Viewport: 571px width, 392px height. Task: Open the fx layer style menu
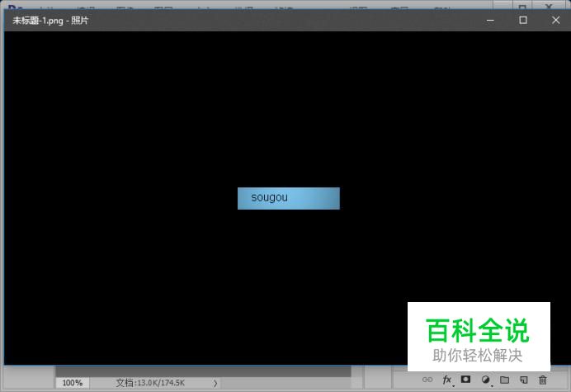point(447,380)
